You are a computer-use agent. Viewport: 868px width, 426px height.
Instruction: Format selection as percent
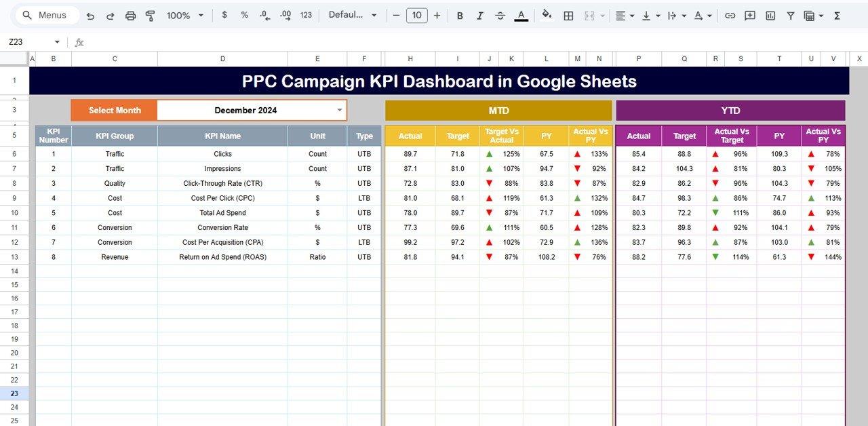coord(244,14)
